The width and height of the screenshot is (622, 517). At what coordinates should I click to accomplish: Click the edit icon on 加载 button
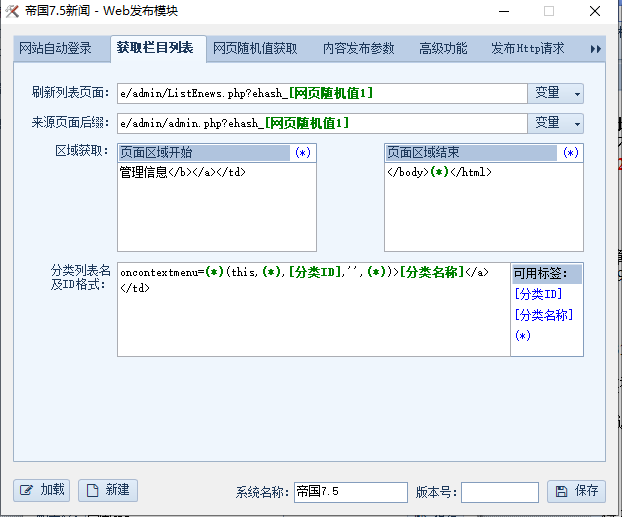26,490
